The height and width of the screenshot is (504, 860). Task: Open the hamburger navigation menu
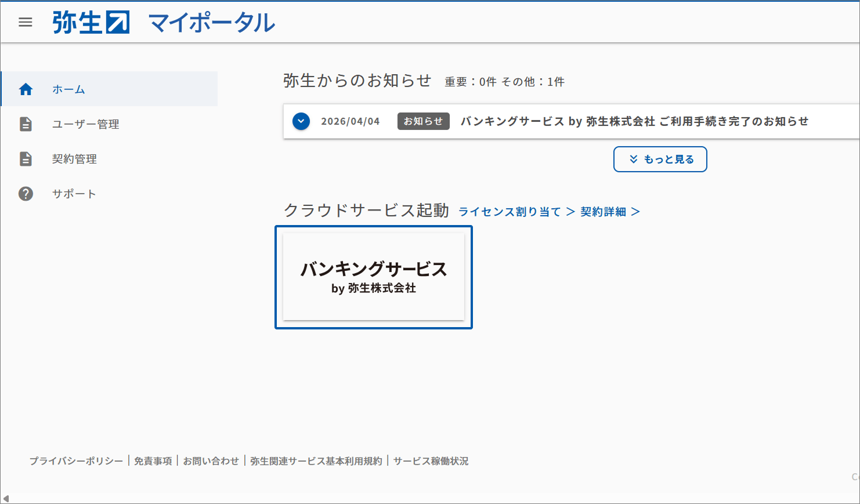(x=26, y=22)
